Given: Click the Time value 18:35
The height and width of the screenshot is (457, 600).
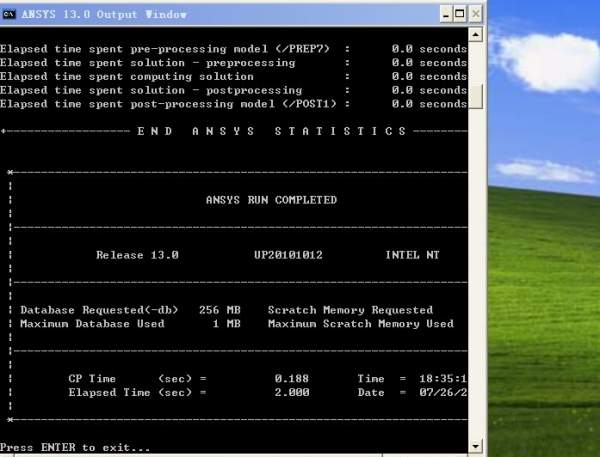Looking at the screenshot, I should tap(443, 379).
